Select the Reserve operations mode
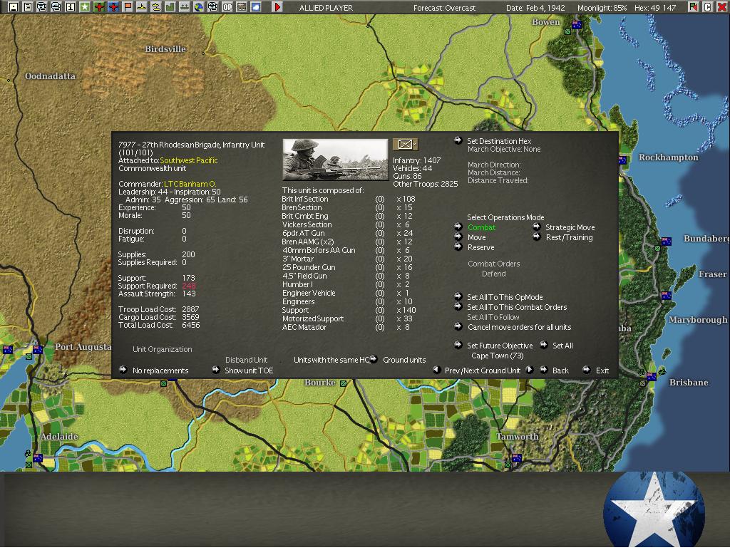Viewport: 730px width, 560px height. pyautogui.click(x=481, y=247)
